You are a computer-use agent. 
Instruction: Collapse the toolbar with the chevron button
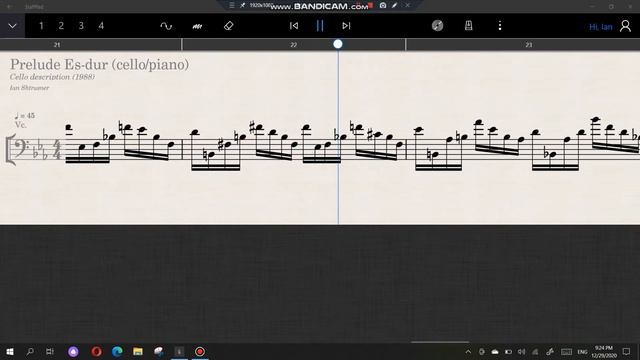click(12, 26)
